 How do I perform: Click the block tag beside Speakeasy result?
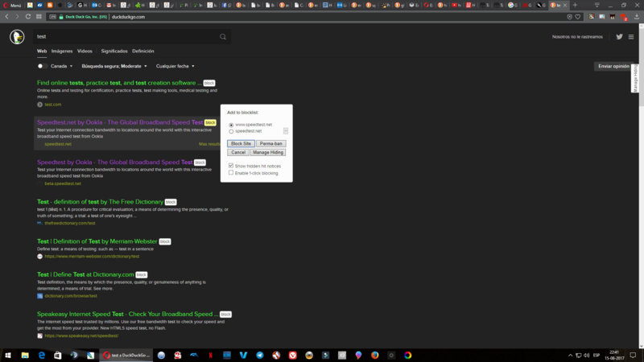[225, 315]
